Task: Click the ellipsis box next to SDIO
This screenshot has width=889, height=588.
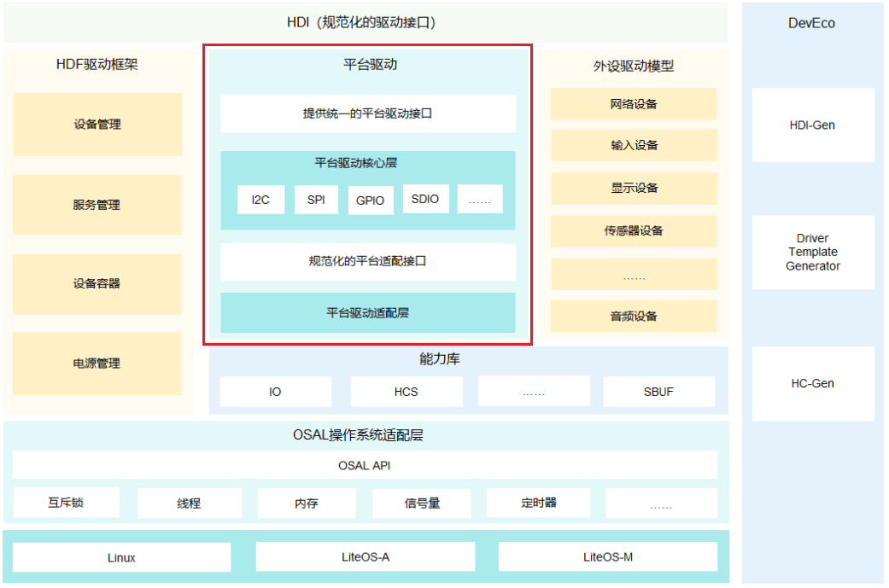Action: coord(480,199)
